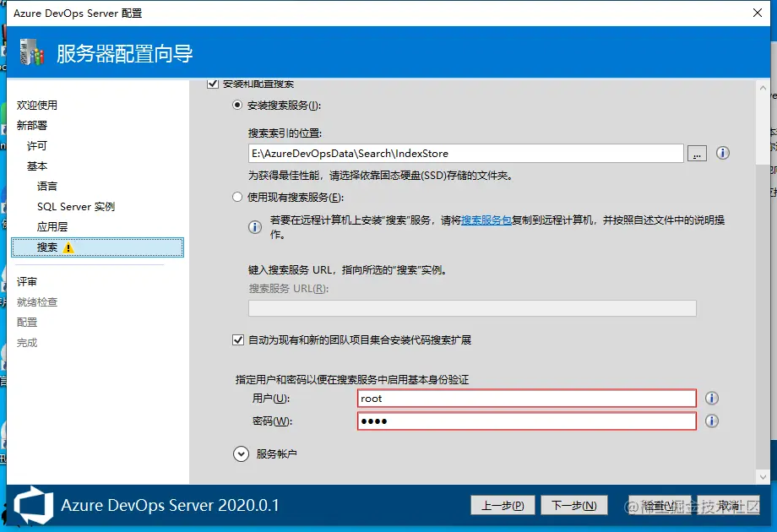
Task: Click the warning icon on the 搜索 step
Action: tap(68, 247)
